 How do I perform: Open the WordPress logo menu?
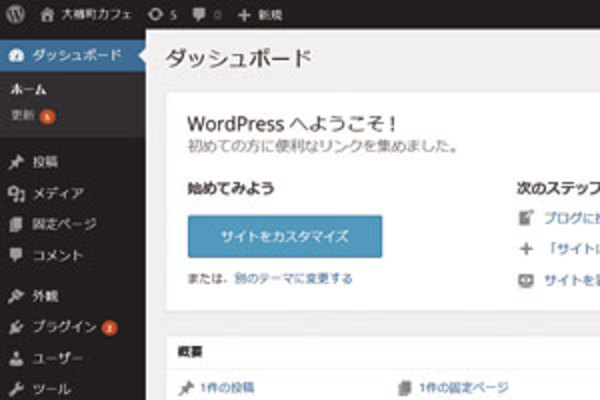pyautogui.click(x=15, y=14)
